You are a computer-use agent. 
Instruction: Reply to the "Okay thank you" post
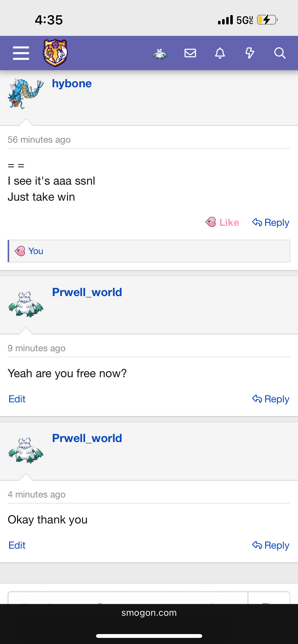[271, 545]
